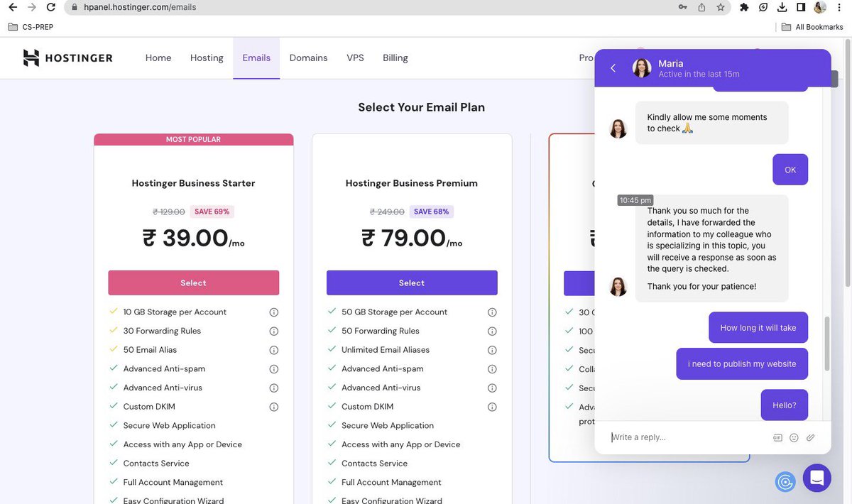The image size is (852, 504).
Task: Click Premium 'Contacts Service' feature
Action: (x=374, y=464)
